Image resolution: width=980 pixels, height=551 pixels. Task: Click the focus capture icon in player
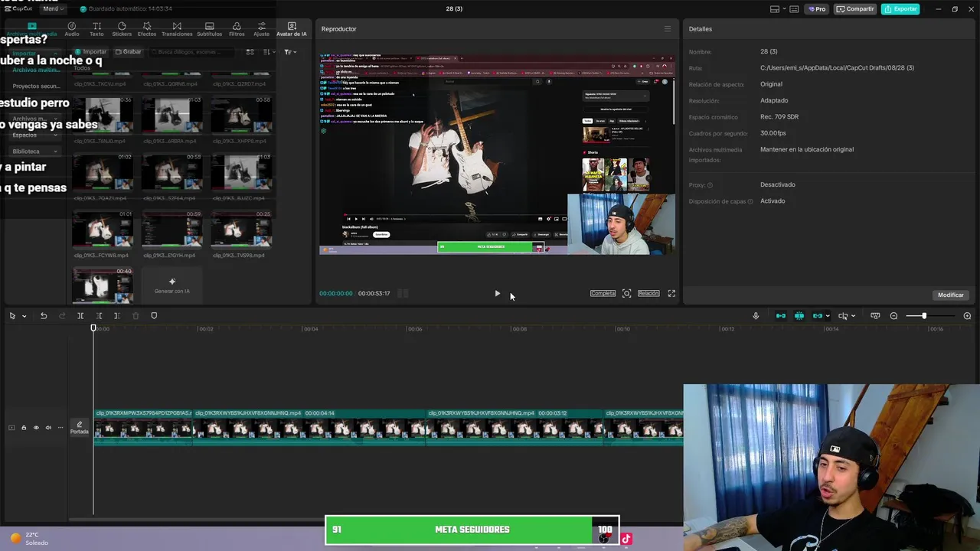coord(626,294)
